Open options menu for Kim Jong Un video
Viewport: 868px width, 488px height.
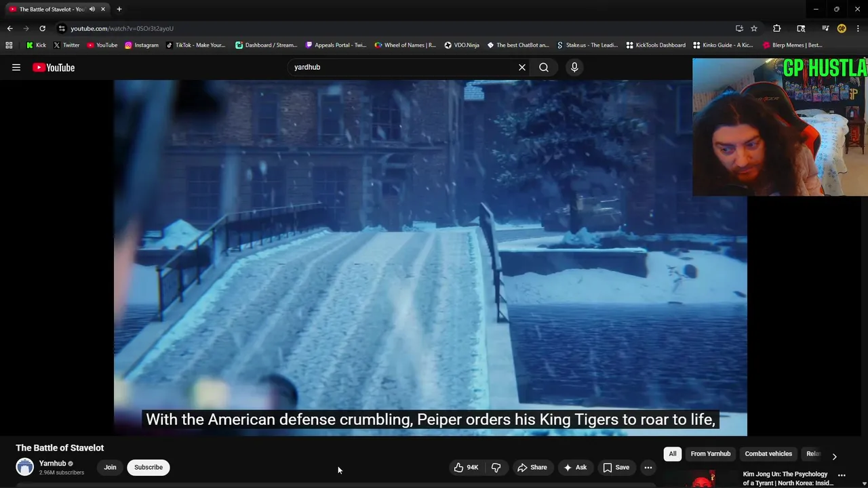tap(842, 475)
